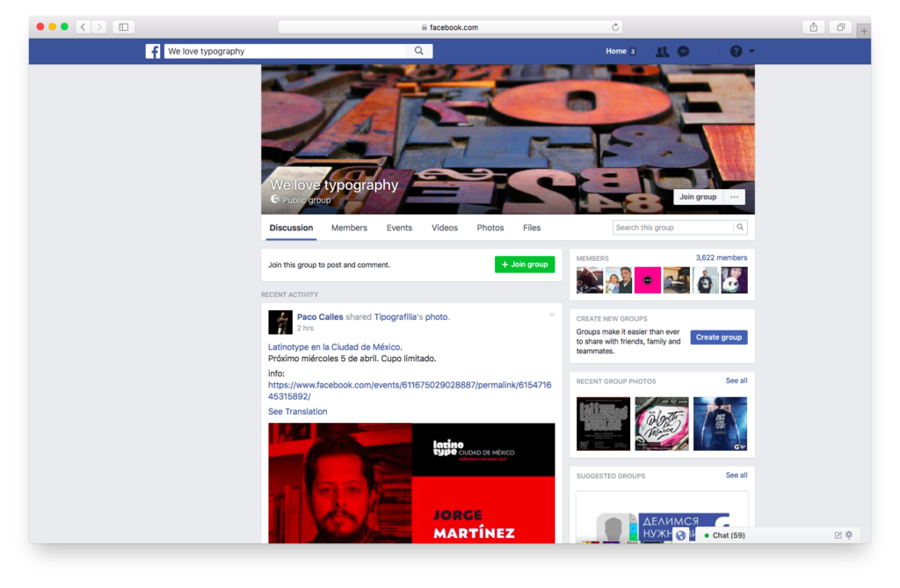Click Join group on cover photo
Image resolution: width=900 pixels, height=588 pixels.
pyautogui.click(x=698, y=197)
